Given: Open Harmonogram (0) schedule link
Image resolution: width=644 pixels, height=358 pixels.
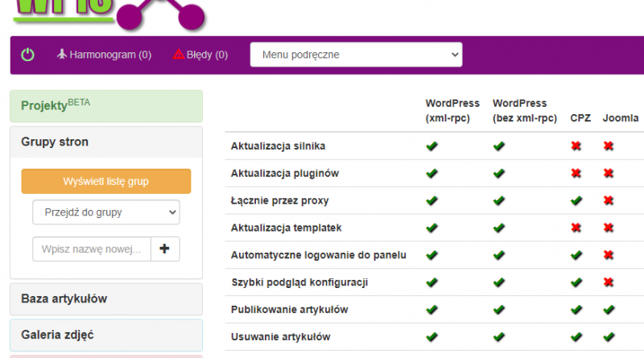Looking at the screenshot, I should (x=104, y=55).
